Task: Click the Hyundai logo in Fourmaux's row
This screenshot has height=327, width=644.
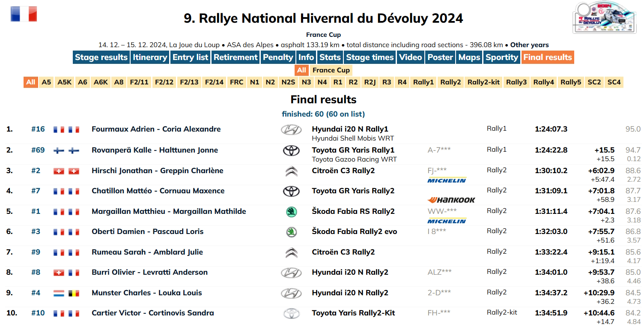Action: (291, 130)
